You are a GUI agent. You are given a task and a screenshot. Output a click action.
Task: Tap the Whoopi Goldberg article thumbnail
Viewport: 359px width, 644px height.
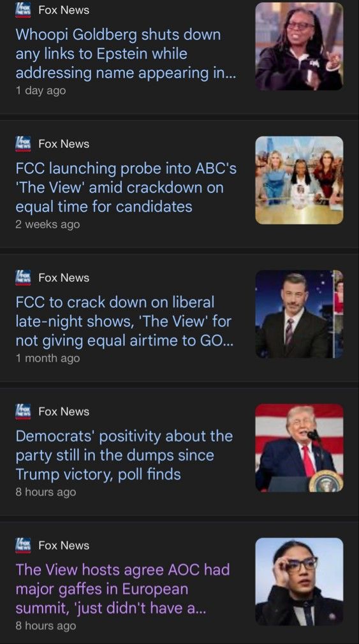299,47
